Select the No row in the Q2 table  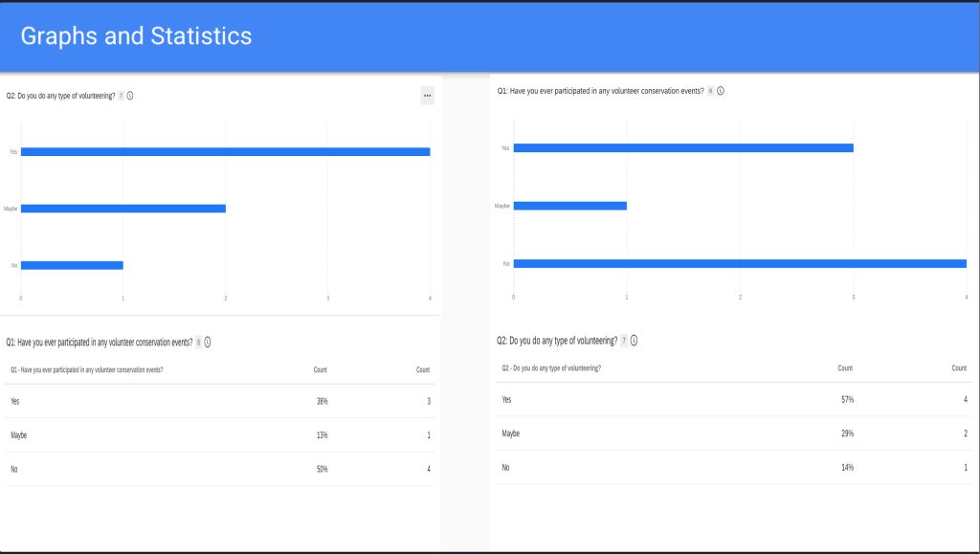733,467
